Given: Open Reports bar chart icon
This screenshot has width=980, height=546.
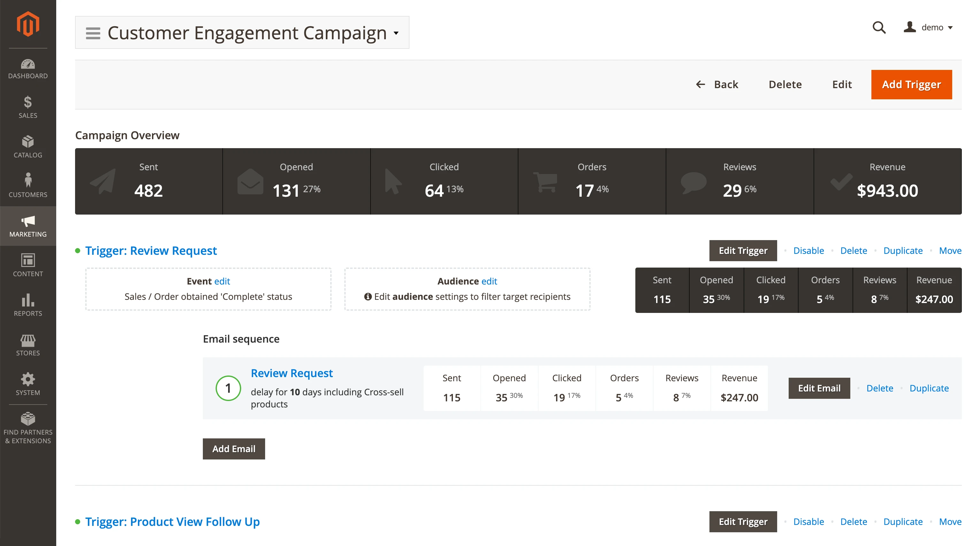Looking at the screenshot, I should [x=28, y=300].
